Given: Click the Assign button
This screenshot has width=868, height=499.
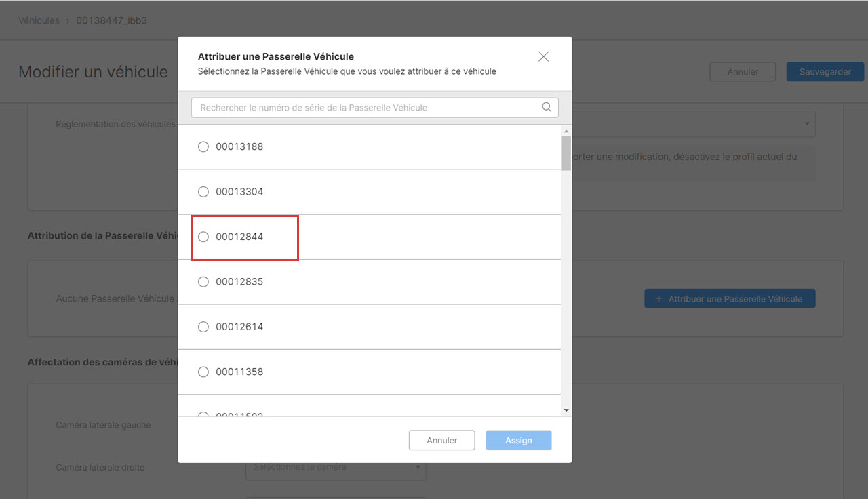Looking at the screenshot, I should pos(518,441).
